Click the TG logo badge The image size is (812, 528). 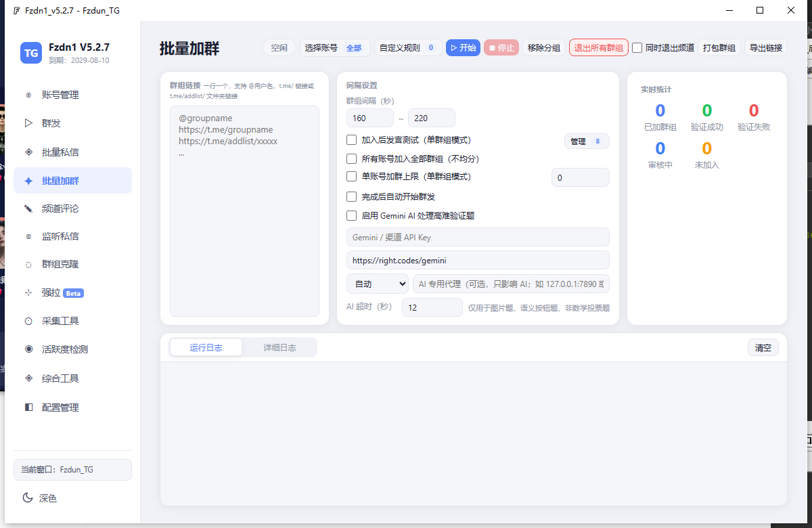[31, 52]
